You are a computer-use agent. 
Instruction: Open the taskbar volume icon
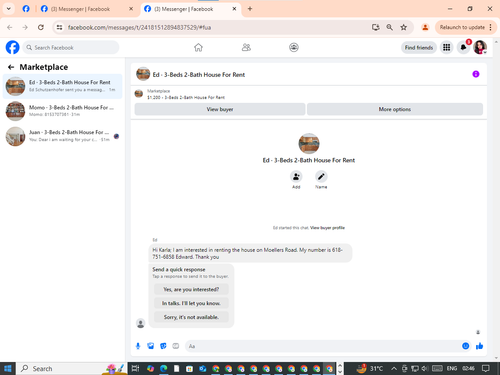click(425, 368)
